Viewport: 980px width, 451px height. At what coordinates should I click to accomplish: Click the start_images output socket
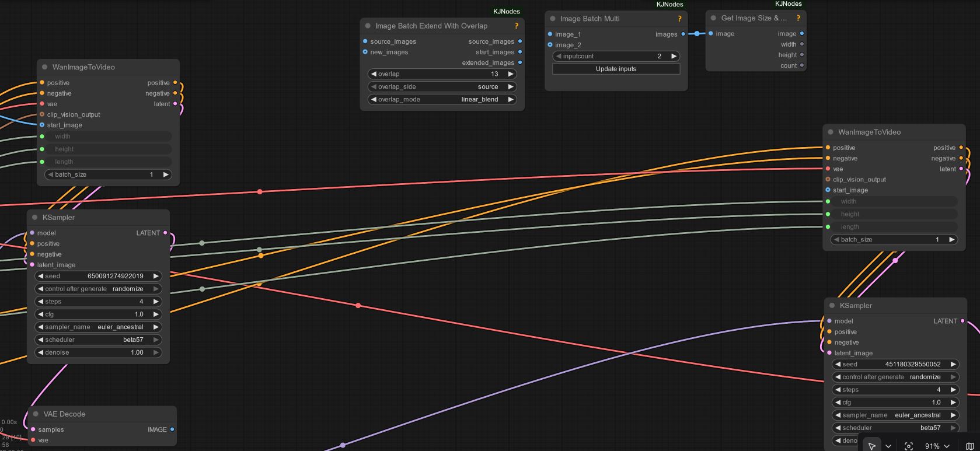(520, 52)
